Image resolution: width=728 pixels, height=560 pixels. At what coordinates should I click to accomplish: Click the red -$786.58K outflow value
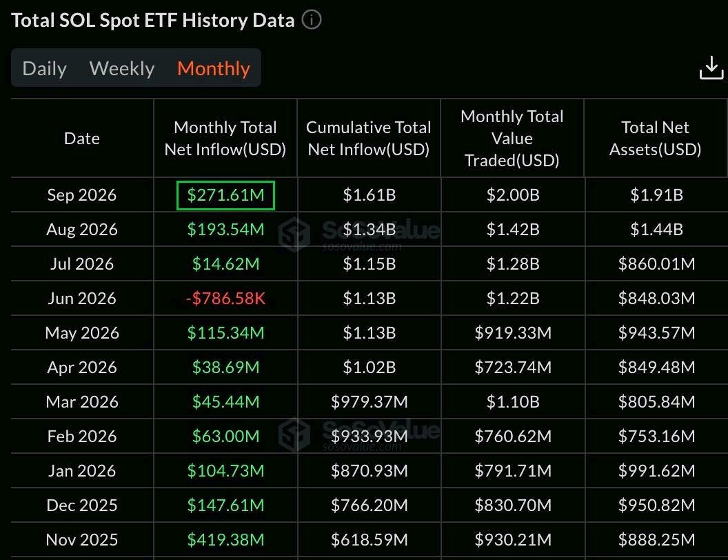pyautogui.click(x=225, y=298)
